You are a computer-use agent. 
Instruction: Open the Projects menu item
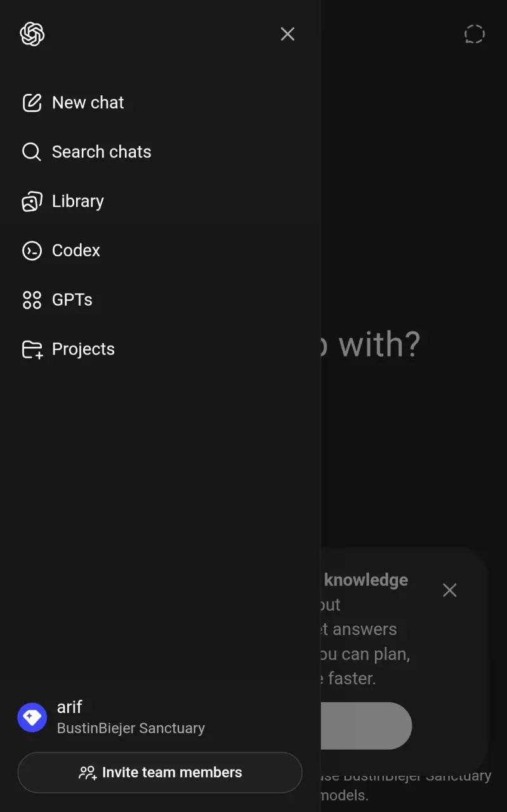(160, 349)
